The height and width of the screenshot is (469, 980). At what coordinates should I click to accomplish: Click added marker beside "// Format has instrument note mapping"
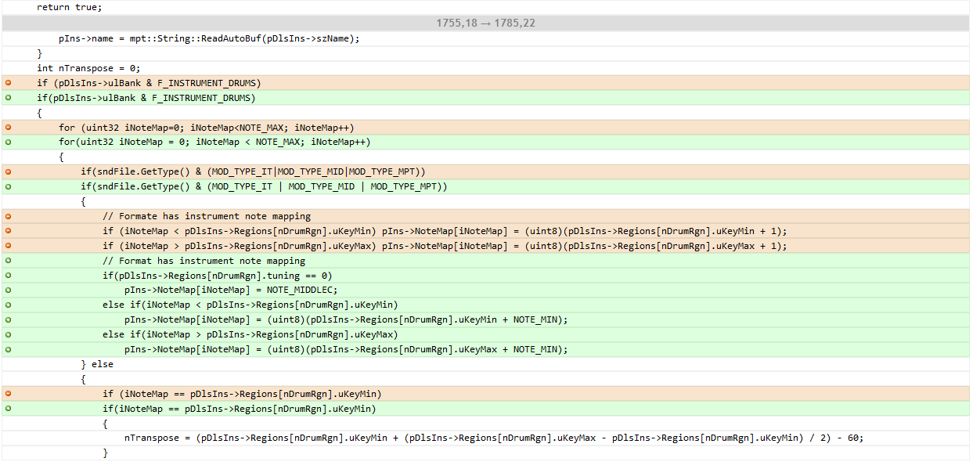8,262
